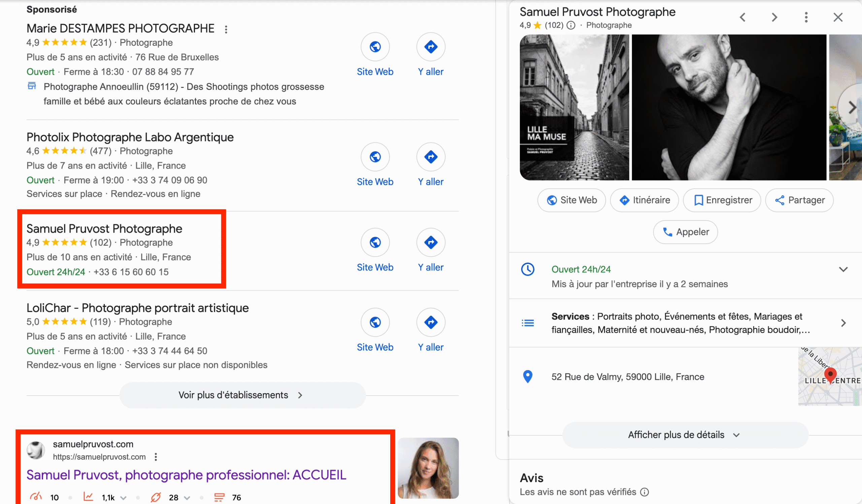Go to previous business with left arrow

[742, 17]
